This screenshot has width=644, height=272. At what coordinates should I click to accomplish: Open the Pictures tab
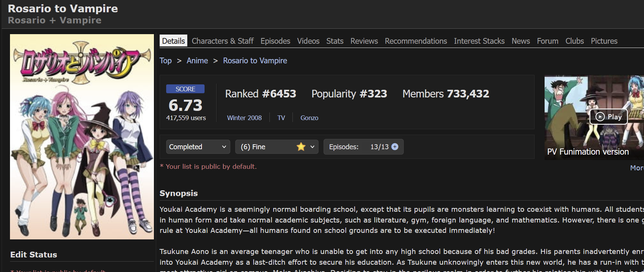[x=604, y=41]
